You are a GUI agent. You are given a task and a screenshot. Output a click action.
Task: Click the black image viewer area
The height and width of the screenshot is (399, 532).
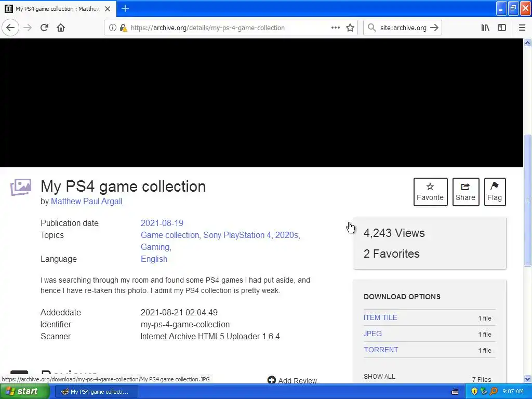[262, 103]
